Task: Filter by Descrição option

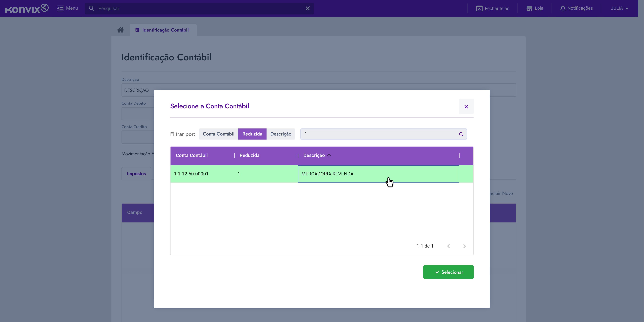Action: coord(280,134)
